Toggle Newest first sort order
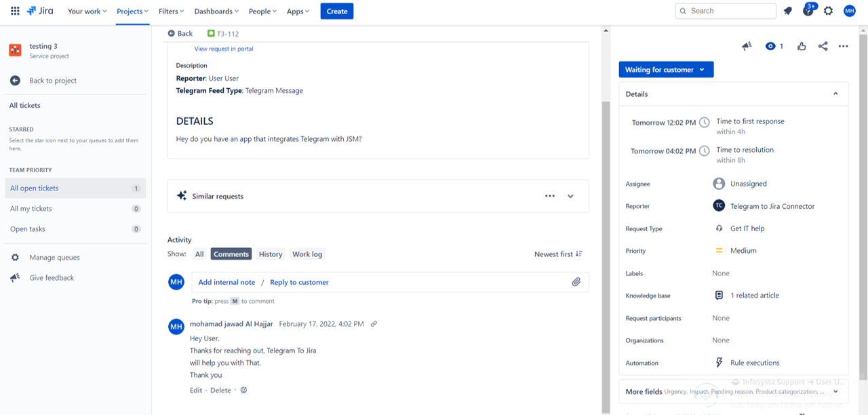 [558, 254]
